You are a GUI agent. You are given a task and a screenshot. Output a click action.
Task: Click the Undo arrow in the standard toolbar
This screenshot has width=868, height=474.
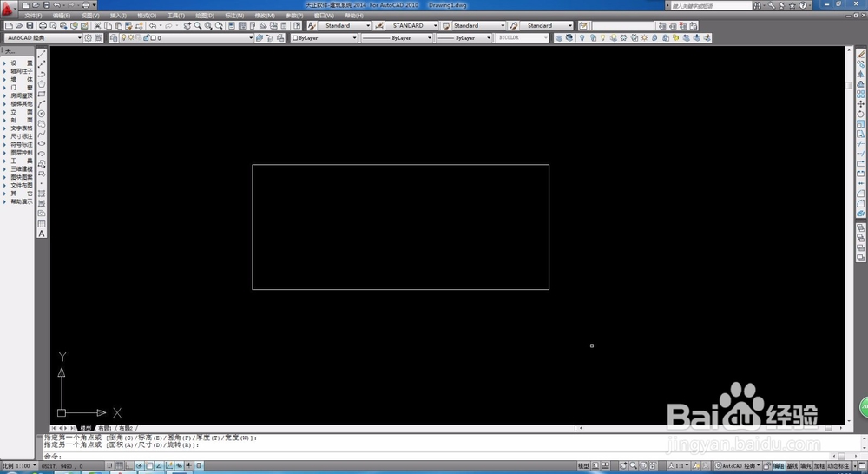click(153, 25)
